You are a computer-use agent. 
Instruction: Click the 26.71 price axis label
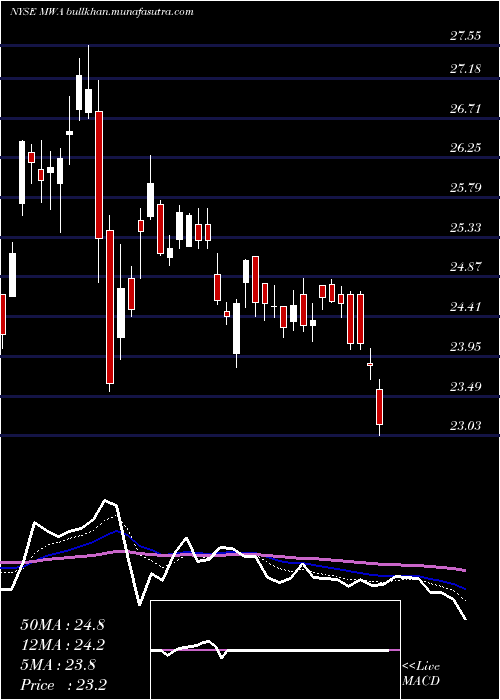point(465,108)
